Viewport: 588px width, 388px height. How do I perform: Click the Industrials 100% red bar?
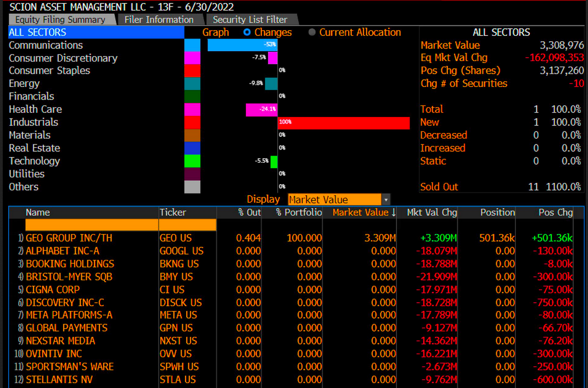(x=344, y=123)
